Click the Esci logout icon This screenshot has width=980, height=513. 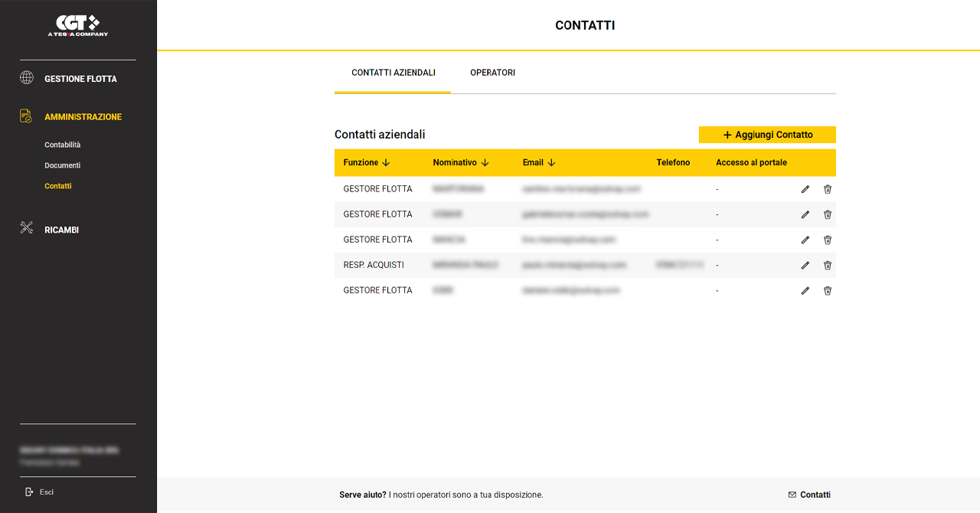click(x=29, y=492)
